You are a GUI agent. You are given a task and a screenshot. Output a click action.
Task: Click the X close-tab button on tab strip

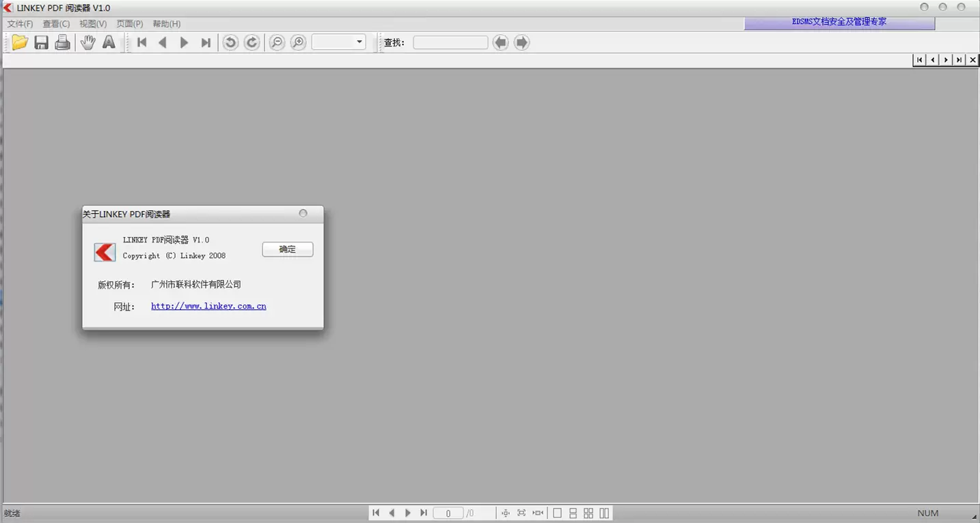[x=973, y=60]
